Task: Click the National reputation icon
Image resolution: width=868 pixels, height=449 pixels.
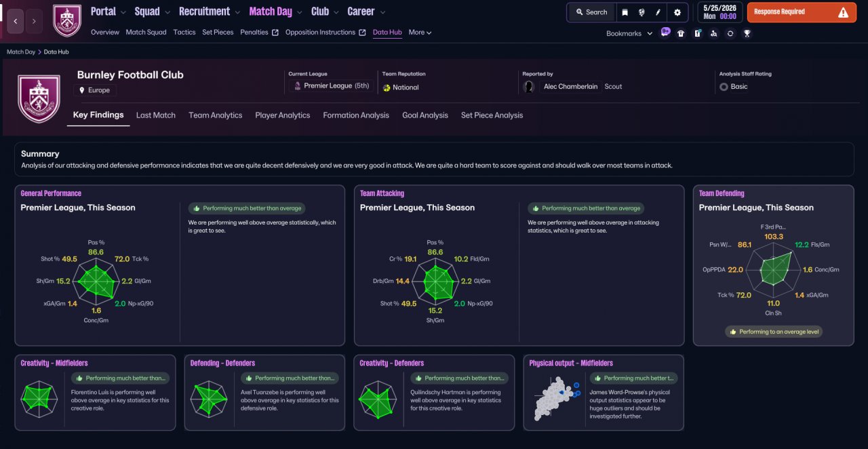Action: 387,87
